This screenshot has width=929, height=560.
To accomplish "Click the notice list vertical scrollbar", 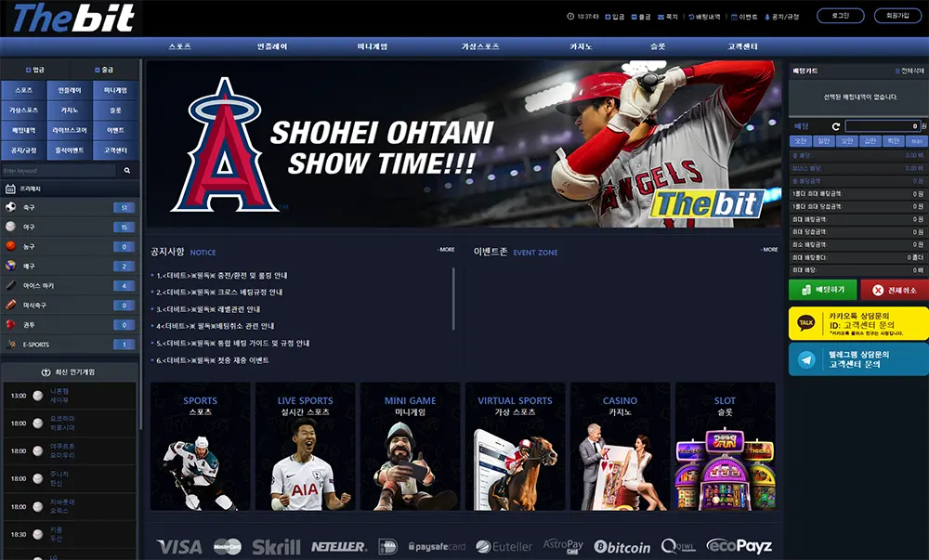I will point(453,298).
